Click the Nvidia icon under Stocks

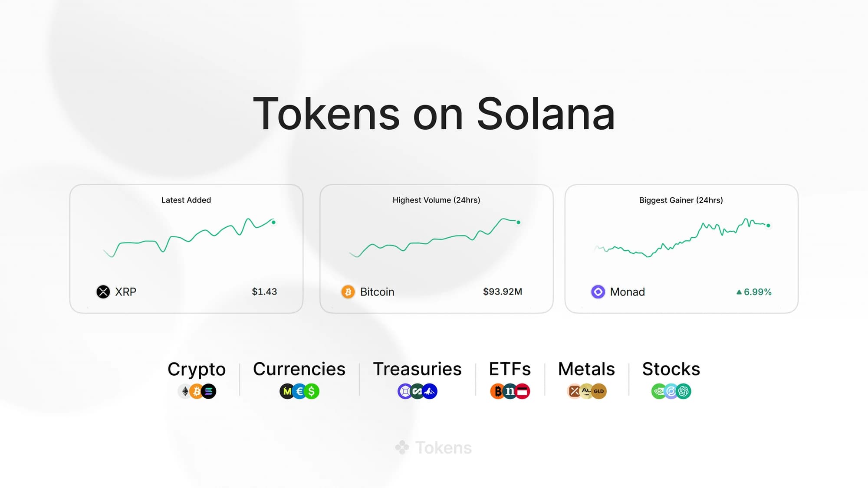(x=658, y=391)
